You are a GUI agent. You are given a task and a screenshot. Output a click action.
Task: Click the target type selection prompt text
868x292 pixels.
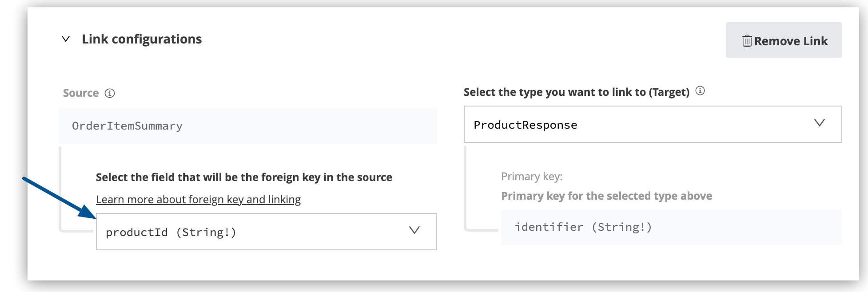pyautogui.click(x=577, y=91)
